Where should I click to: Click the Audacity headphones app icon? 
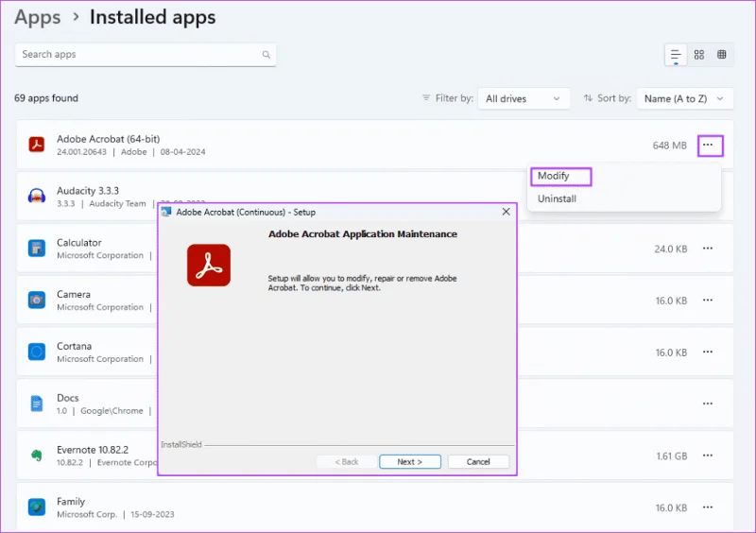click(37, 197)
